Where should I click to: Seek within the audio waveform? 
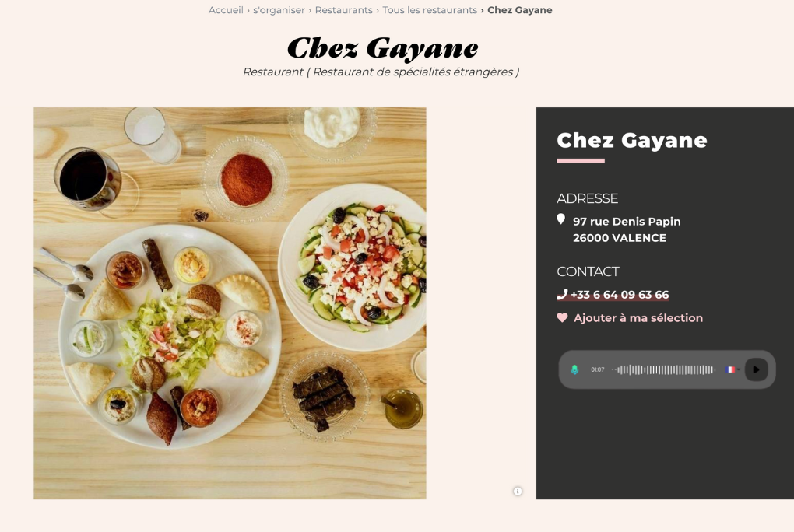point(664,369)
